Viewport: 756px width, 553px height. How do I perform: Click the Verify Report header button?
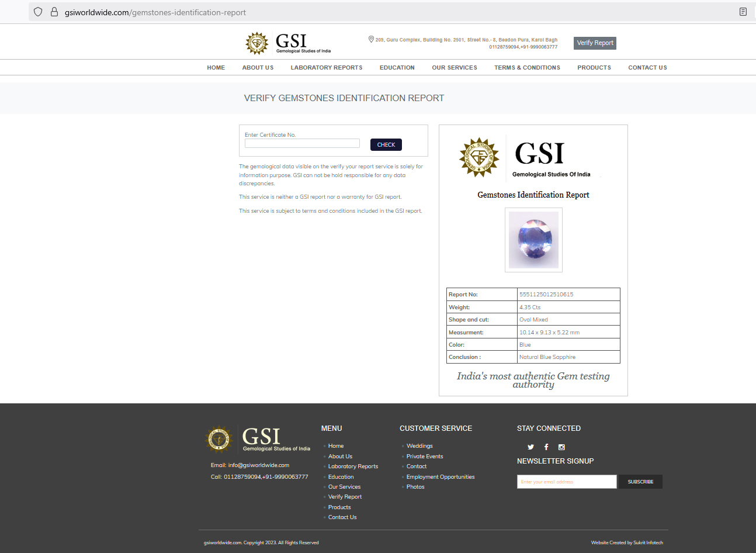point(595,43)
